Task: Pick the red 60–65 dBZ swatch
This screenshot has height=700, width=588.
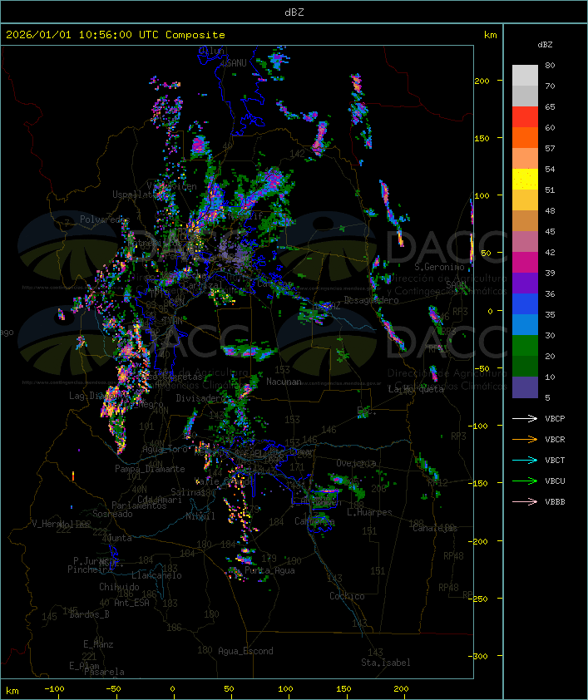Action: click(525, 117)
